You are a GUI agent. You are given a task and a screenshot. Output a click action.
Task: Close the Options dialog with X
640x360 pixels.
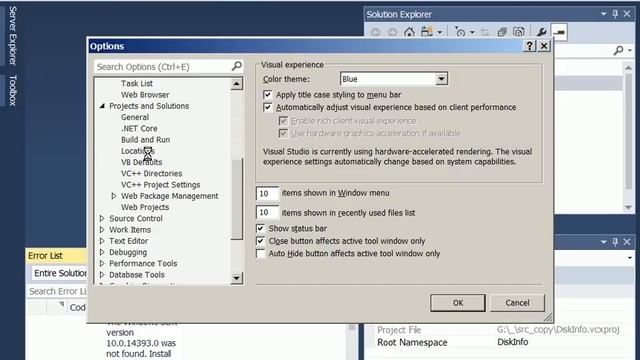[x=544, y=46]
